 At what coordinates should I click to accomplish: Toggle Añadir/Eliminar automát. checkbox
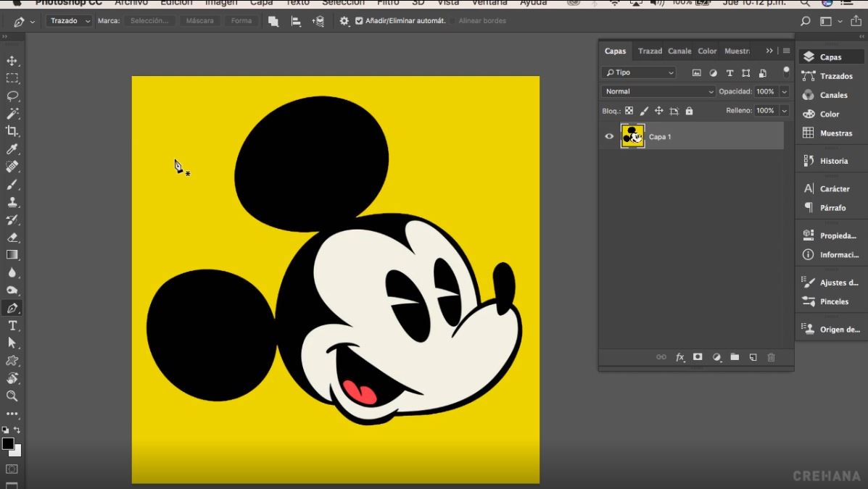coord(359,21)
